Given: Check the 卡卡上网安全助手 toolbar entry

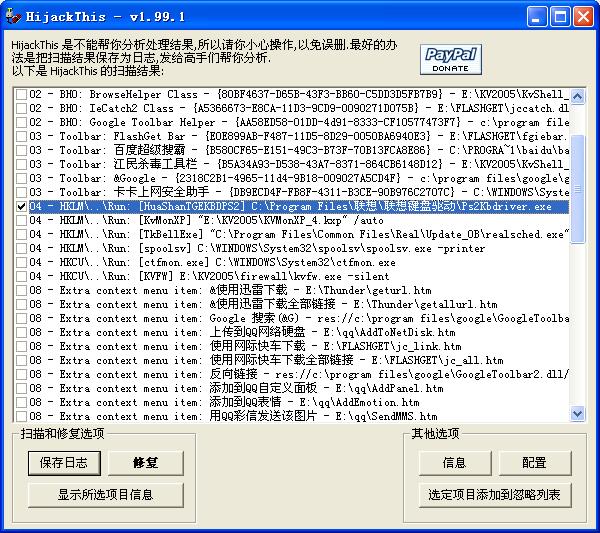Looking at the screenshot, I should coord(21,192).
